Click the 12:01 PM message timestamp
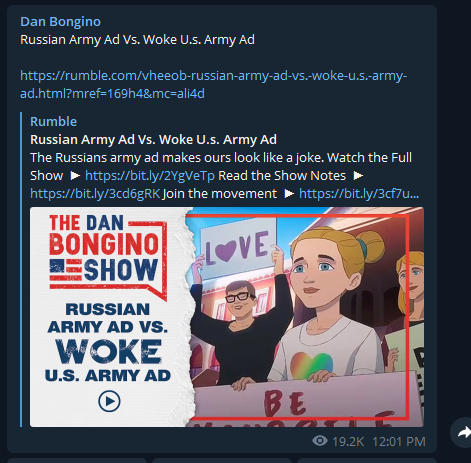 click(399, 442)
